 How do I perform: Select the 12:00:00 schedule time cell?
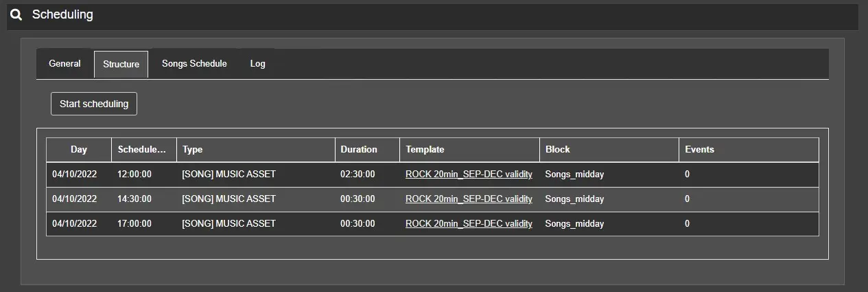(x=134, y=175)
